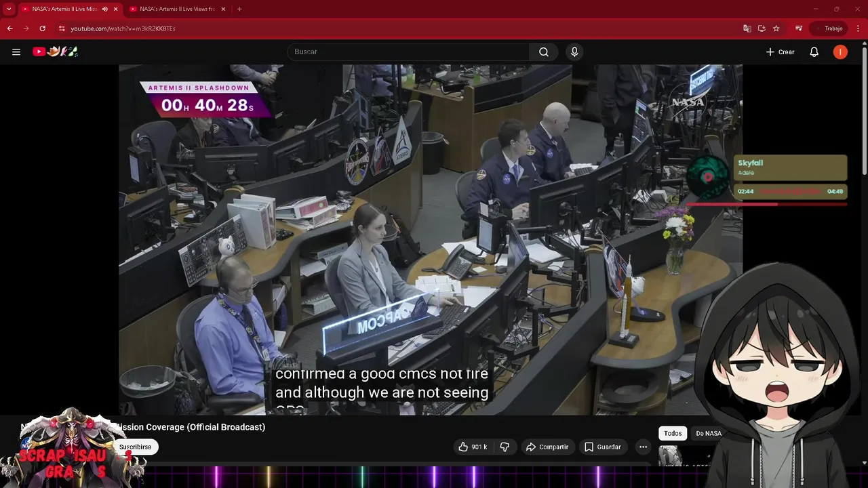Open Chrome three-dot menu
This screenshot has width=868, height=488.
859,28
